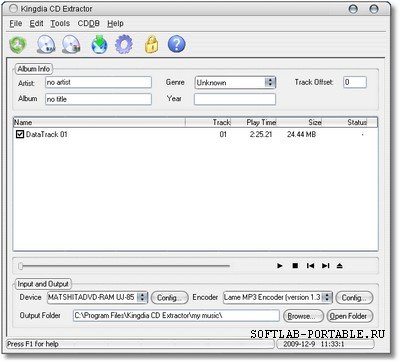This screenshot has width=400, height=363.
Task: Click the playback position slider handle
Action: 21,266
